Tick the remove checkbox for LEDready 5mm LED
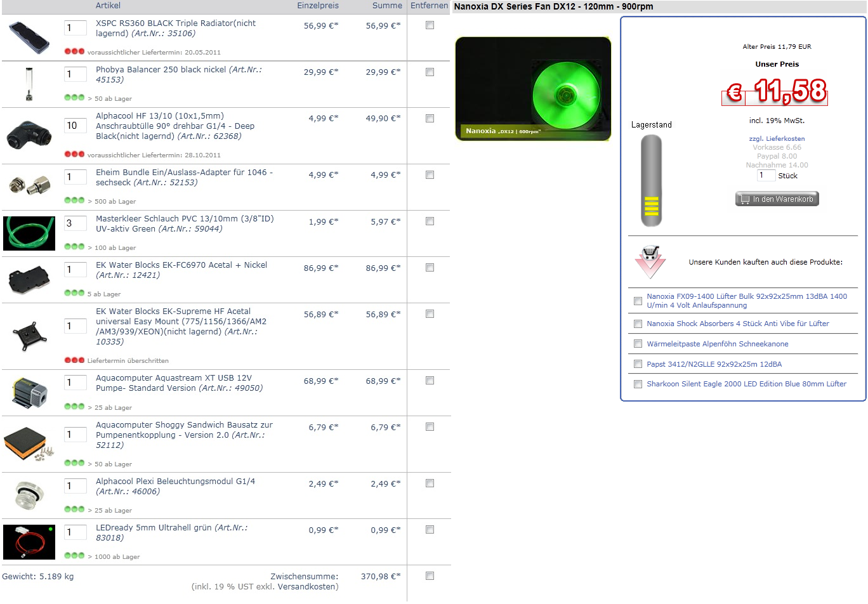 (x=430, y=529)
